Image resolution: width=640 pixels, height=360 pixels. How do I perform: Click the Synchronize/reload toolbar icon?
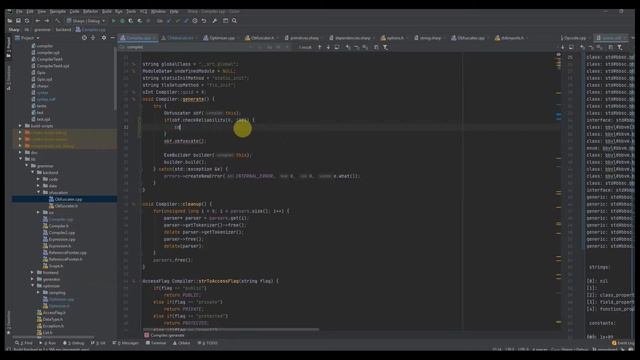[x=27, y=21]
